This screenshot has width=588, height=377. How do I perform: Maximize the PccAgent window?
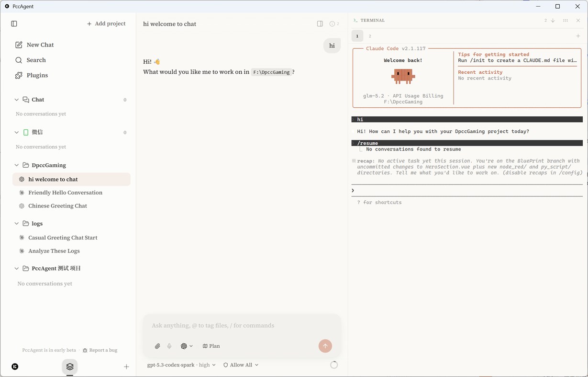[x=557, y=6]
